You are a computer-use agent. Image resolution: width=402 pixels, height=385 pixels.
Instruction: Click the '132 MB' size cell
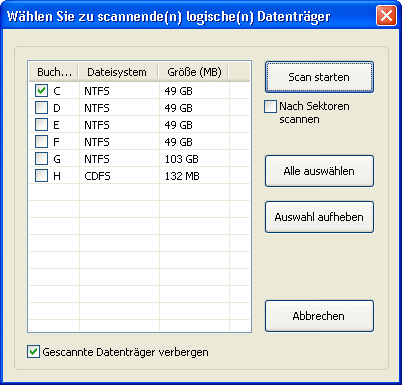(x=182, y=176)
